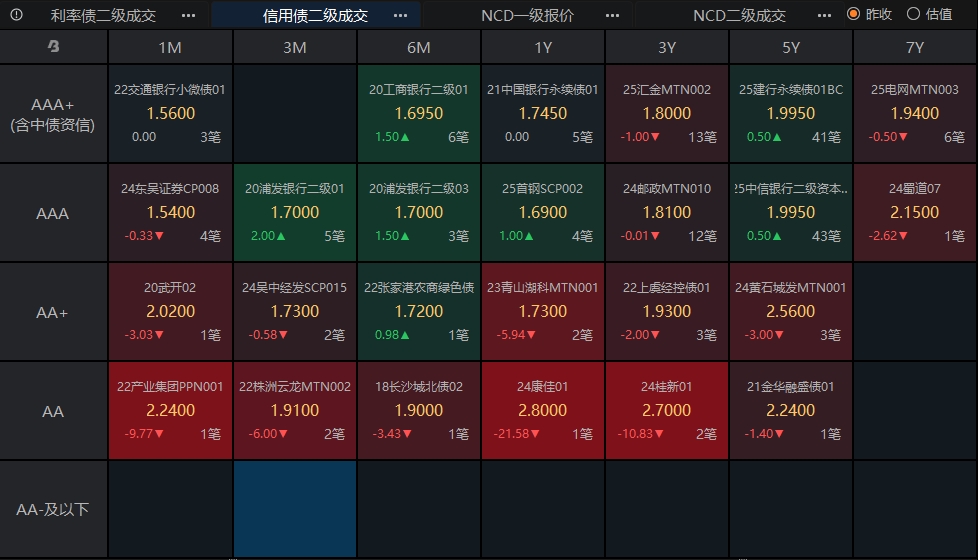
Task: Select the AA rating row label
Action: tap(53, 412)
